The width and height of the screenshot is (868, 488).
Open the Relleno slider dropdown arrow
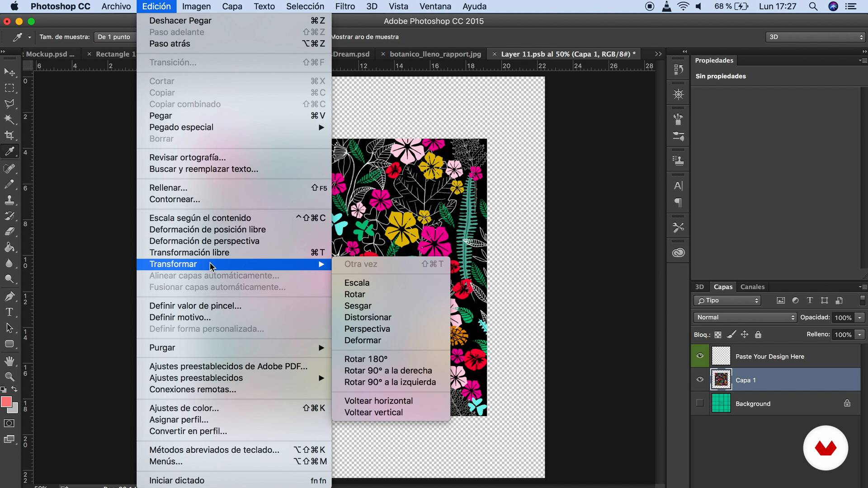click(860, 335)
